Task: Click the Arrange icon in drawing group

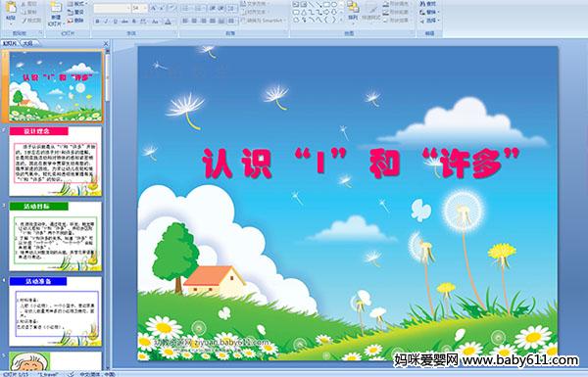Action: coord(353,11)
